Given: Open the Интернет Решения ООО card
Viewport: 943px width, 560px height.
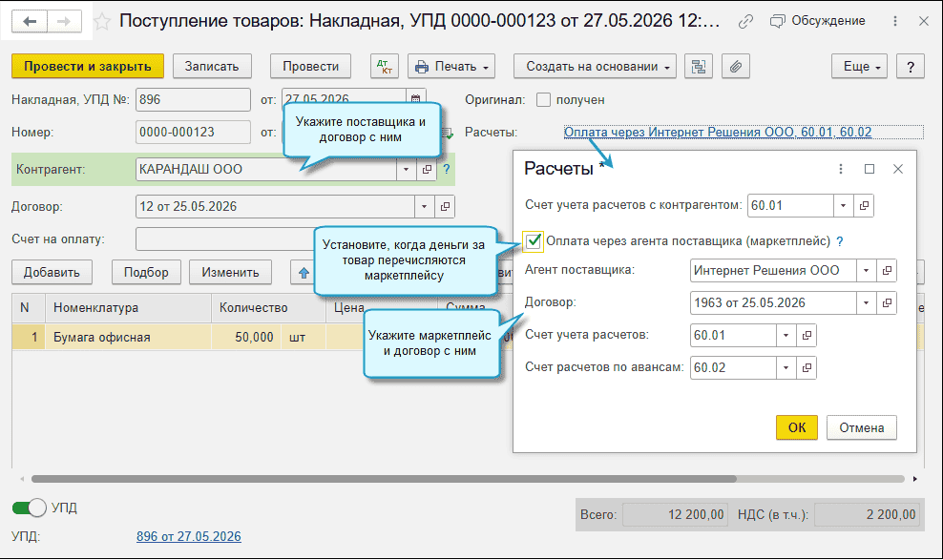Looking at the screenshot, I should pyautogui.click(x=887, y=270).
